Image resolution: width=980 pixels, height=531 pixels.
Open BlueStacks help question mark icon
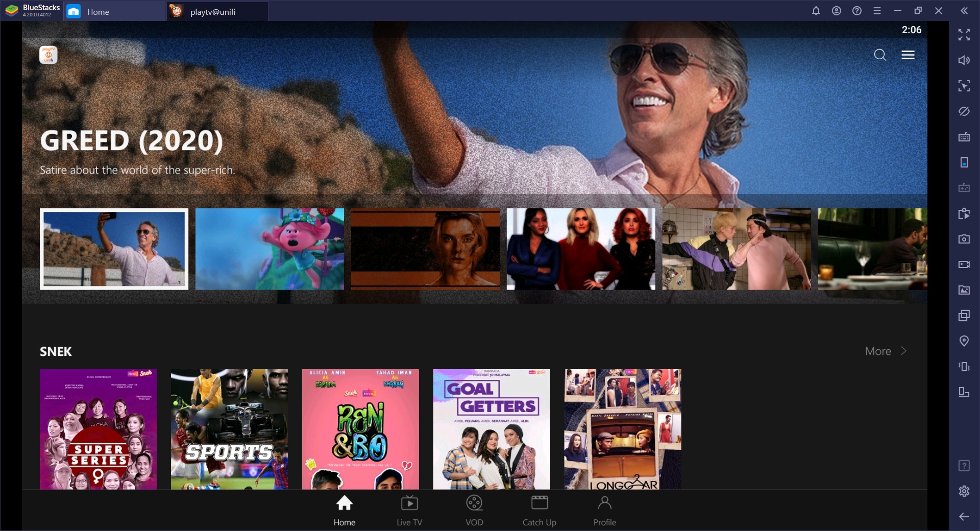pos(857,11)
